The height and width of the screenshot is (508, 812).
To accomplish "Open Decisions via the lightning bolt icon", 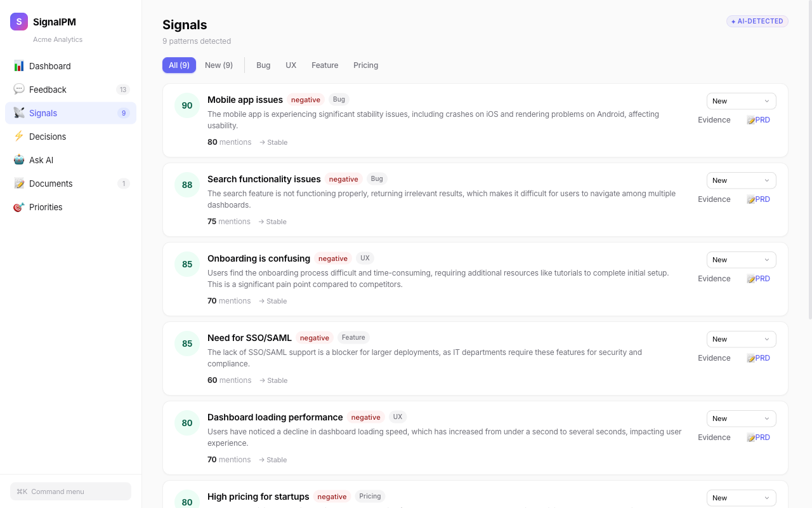I will coord(19,137).
